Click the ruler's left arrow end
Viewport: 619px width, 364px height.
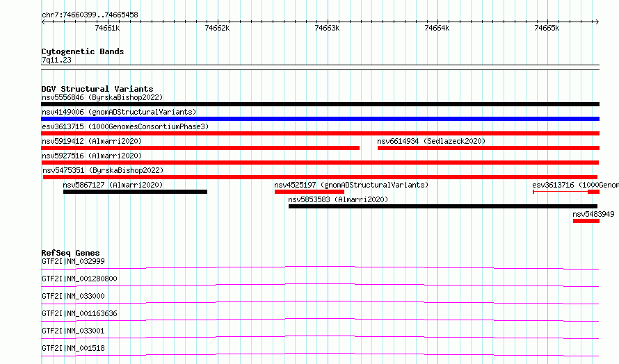click(43, 22)
